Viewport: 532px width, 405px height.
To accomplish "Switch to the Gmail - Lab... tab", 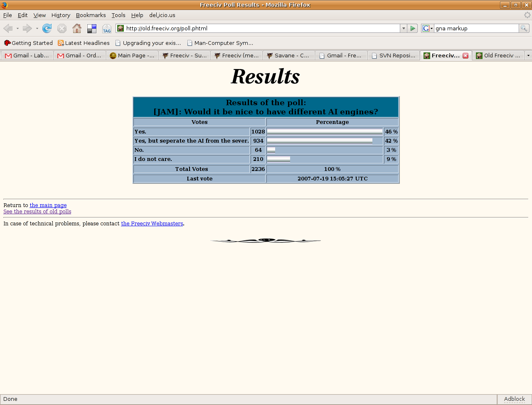I will tap(27, 56).
